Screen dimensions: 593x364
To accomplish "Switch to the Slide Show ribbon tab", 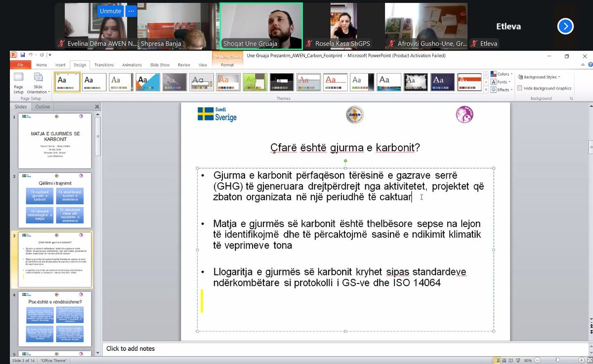I will pyautogui.click(x=160, y=65).
